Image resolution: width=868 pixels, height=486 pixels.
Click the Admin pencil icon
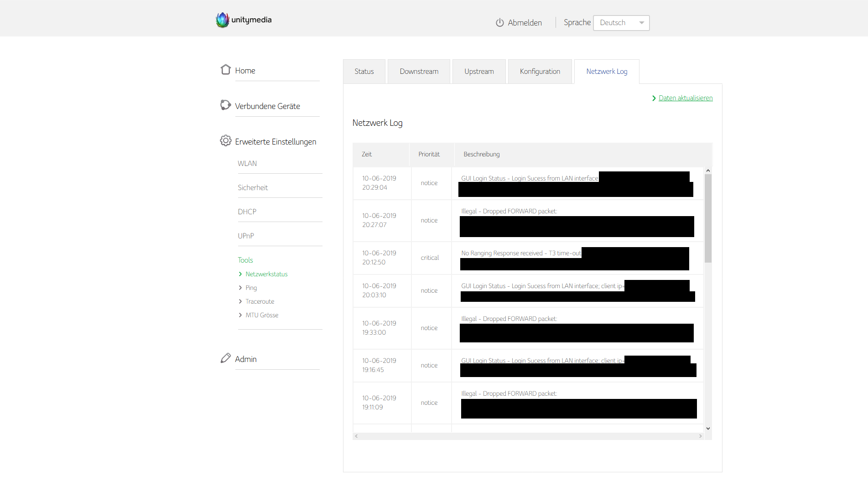tap(225, 358)
